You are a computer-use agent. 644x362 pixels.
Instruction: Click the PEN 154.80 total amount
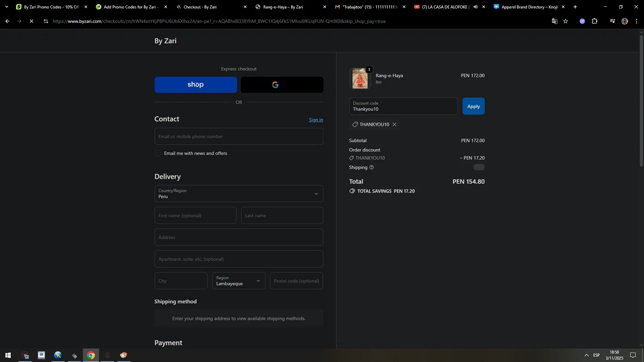[468, 181]
